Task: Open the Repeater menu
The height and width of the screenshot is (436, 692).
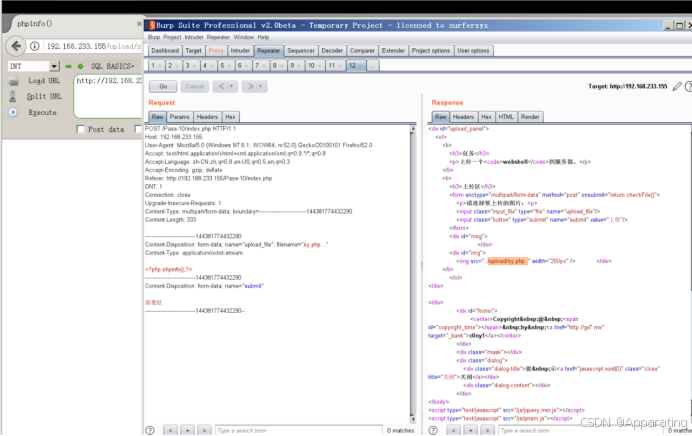Action: click(x=218, y=37)
